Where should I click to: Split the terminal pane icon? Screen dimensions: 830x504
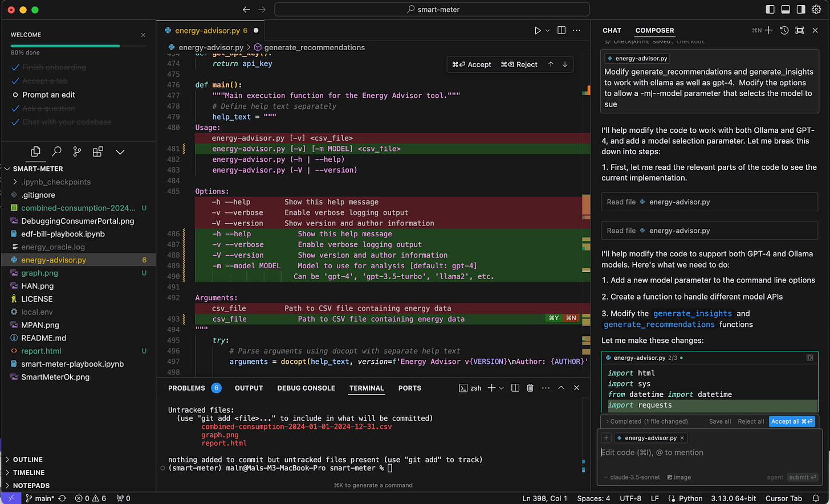point(515,388)
